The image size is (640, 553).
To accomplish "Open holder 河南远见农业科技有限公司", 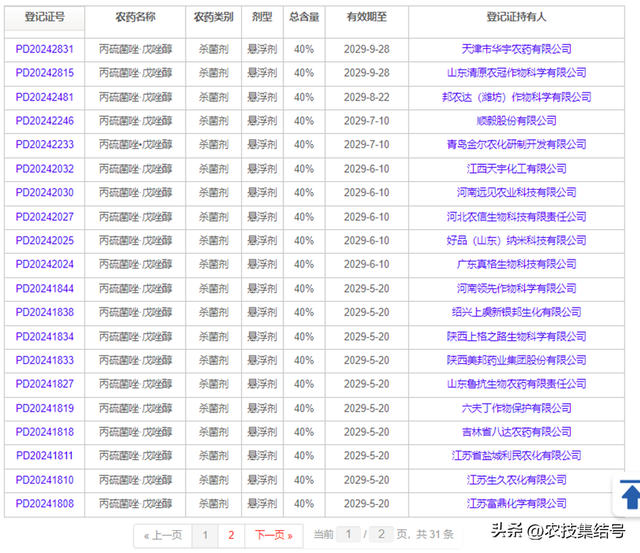I will click(x=516, y=193).
